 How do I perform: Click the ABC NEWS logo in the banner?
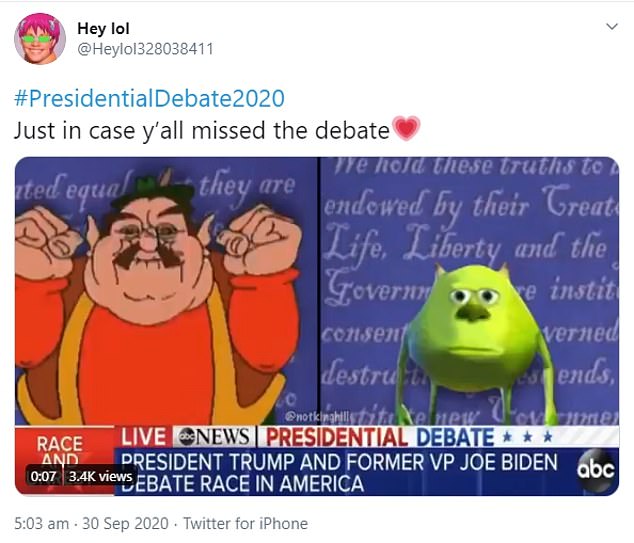coord(215,437)
